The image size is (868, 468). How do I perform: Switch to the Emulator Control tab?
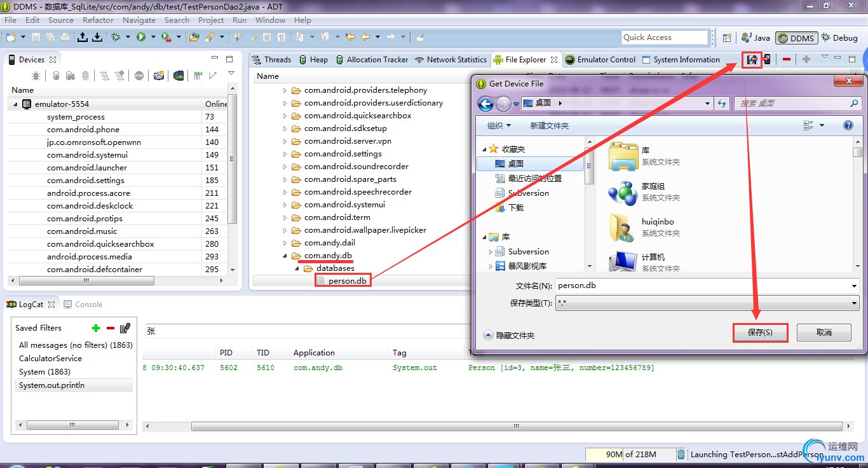pyautogui.click(x=600, y=60)
